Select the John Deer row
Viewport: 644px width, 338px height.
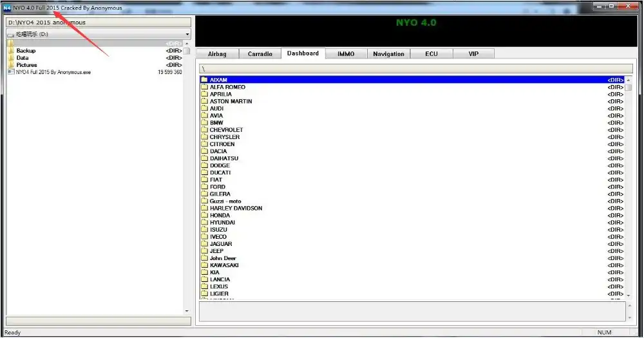click(412, 258)
